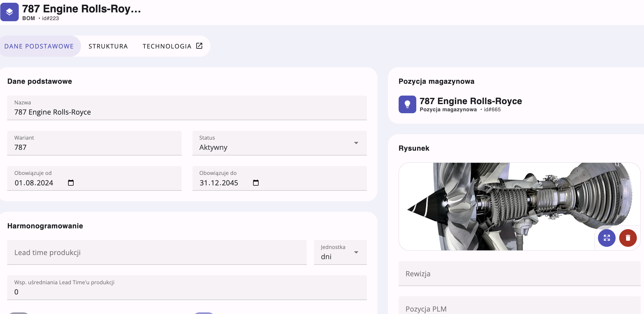Click the lightbulb icon under Pozycja magazynowa
The width and height of the screenshot is (644, 314).
[407, 104]
